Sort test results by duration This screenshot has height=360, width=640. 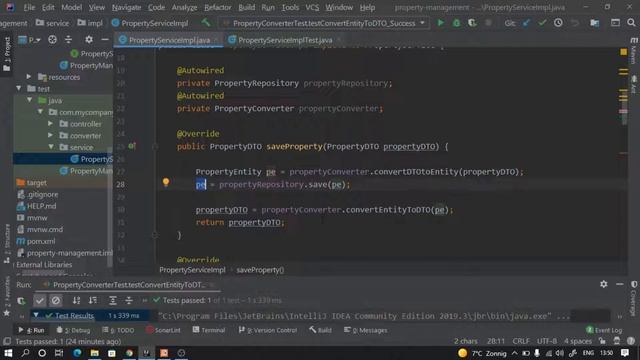(93, 301)
